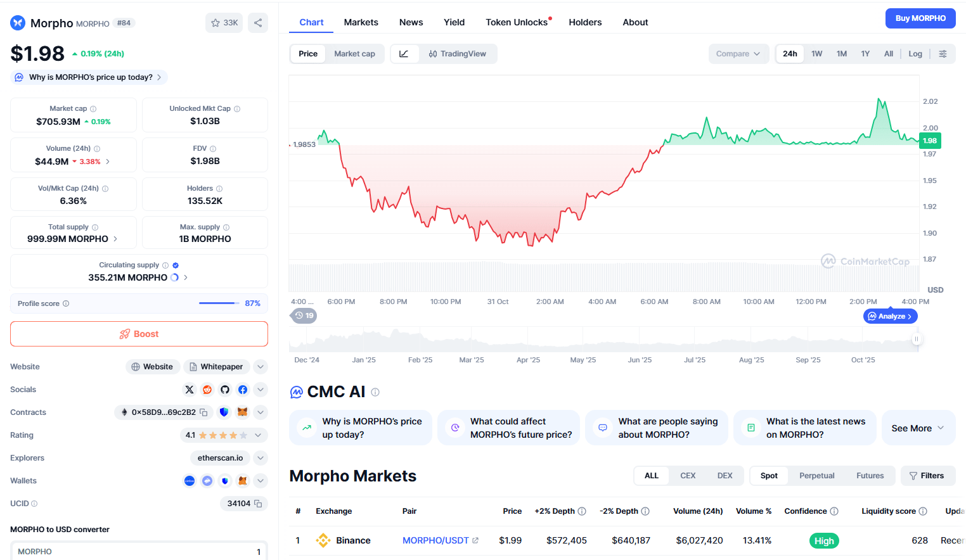Show info tooltip for Holders
This screenshot has height=560, width=966.
[x=219, y=189]
